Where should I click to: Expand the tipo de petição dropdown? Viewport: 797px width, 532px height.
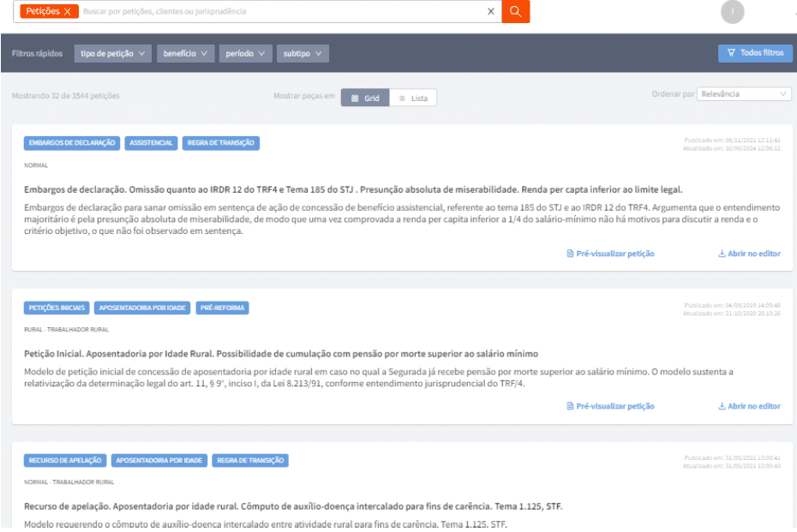113,53
